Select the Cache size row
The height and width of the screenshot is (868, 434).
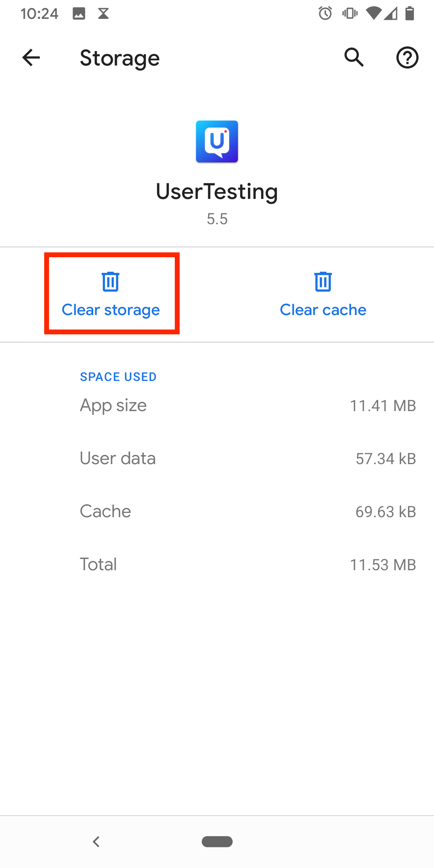(x=217, y=512)
